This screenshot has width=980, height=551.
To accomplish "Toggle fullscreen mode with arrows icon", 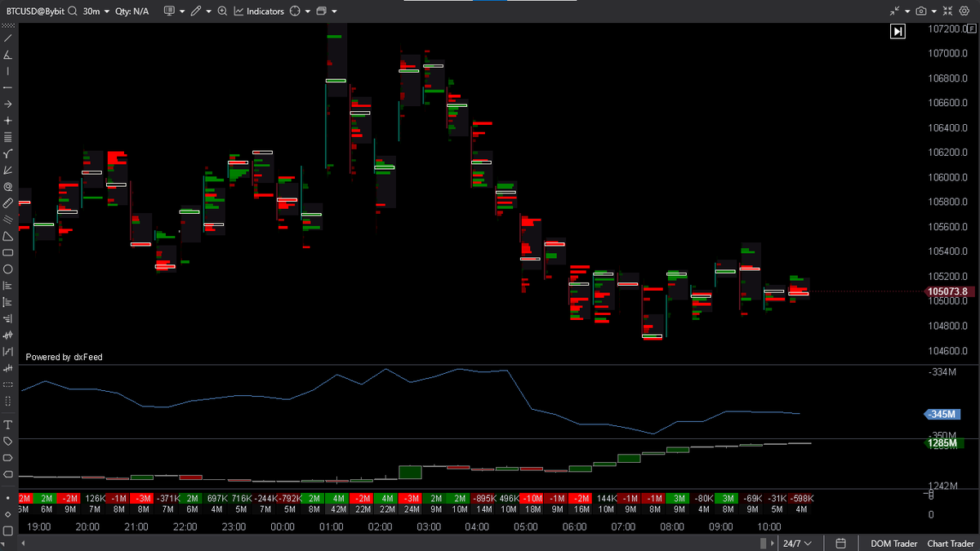I will click(x=947, y=11).
